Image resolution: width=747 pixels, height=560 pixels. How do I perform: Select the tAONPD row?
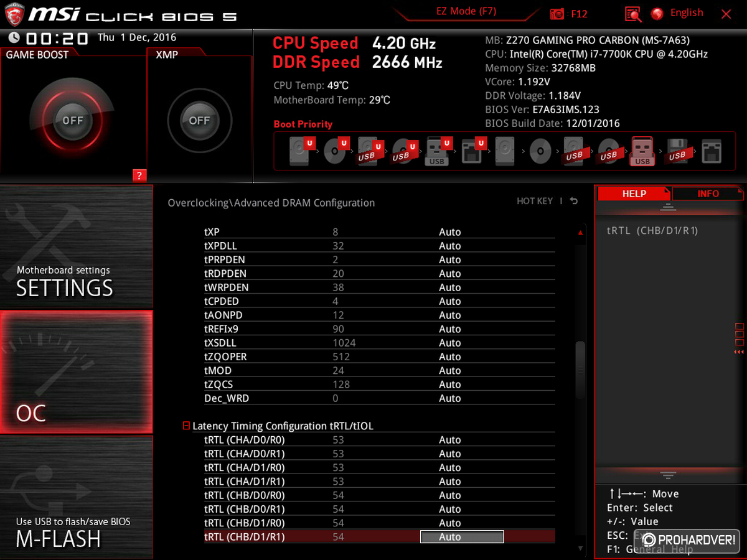pyautogui.click(x=379, y=315)
